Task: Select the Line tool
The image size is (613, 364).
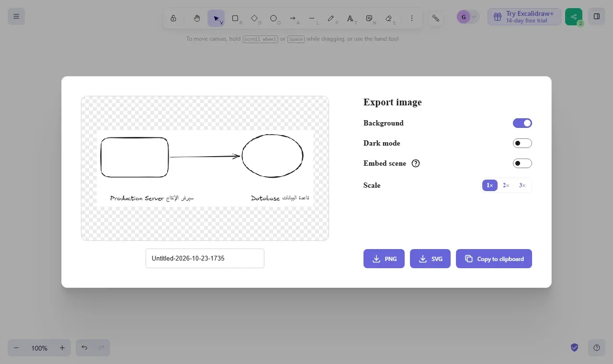Action: click(x=312, y=18)
